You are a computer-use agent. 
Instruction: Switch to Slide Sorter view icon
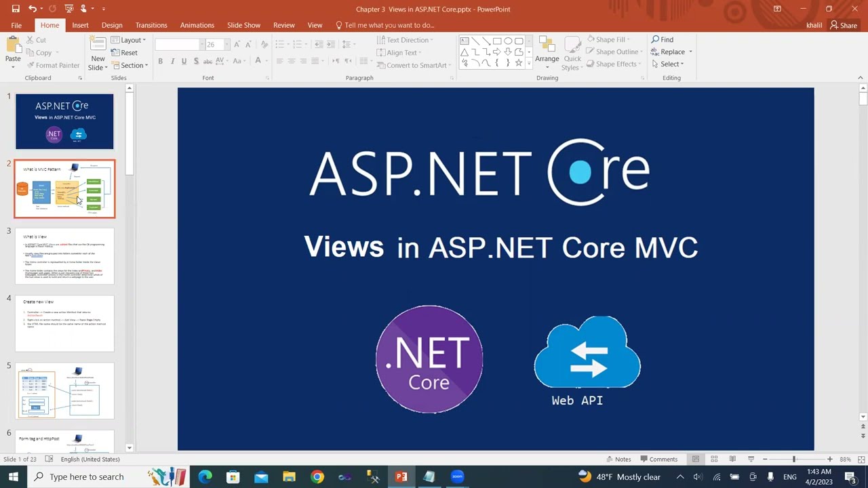tap(714, 459)
